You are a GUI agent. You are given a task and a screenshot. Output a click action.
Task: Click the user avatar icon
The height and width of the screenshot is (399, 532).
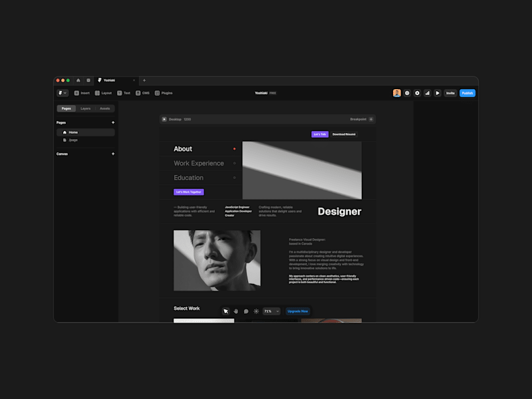(x=396, y=93)
